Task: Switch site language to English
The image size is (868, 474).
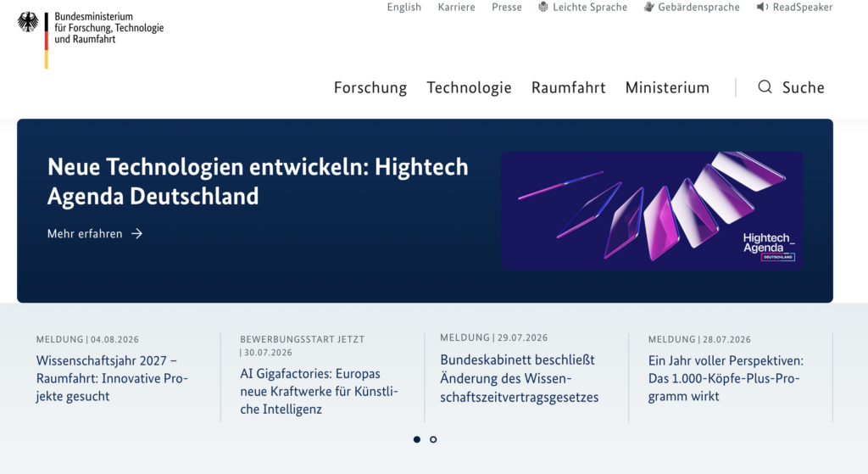Action: coord(404,7)
